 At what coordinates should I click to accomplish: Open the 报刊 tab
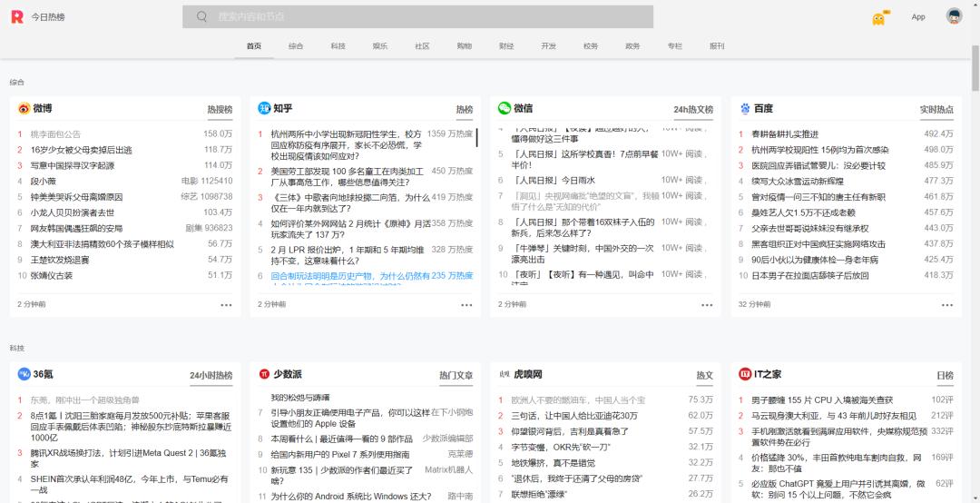717,46
